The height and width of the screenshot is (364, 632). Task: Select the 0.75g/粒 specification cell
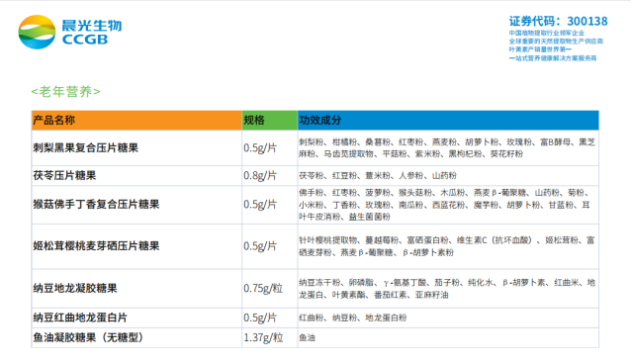pos(270,289)
